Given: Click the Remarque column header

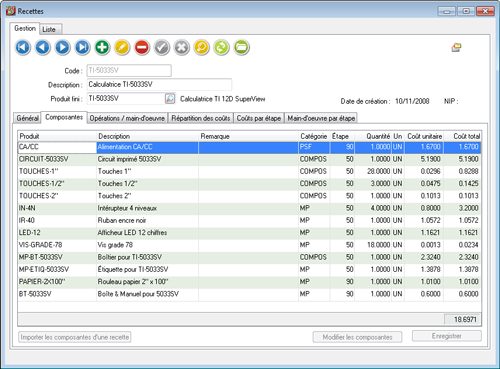Looking at the screenshot, I should click(x=249, y=136).
